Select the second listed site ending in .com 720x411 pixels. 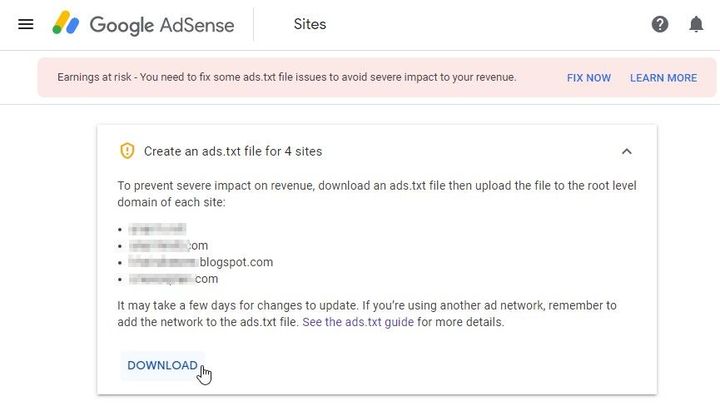point(168,245)
